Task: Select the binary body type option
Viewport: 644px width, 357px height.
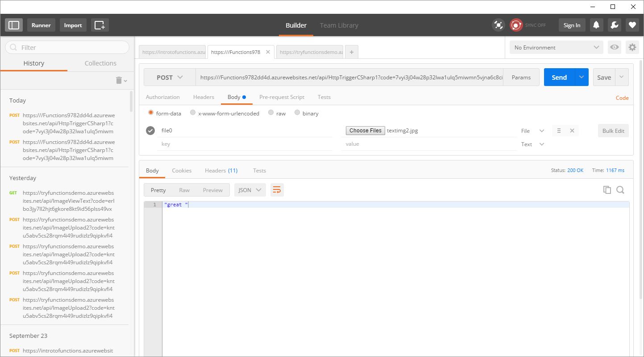Action: (298, 113)
